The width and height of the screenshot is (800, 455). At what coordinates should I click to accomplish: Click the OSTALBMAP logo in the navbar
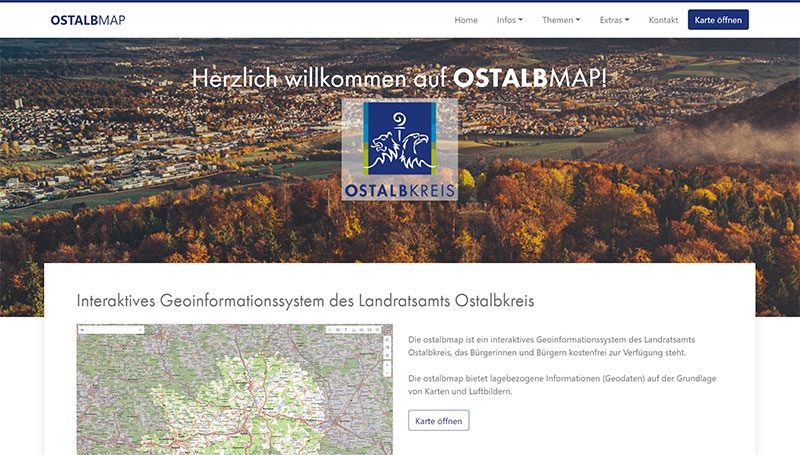tap(88, 20)
